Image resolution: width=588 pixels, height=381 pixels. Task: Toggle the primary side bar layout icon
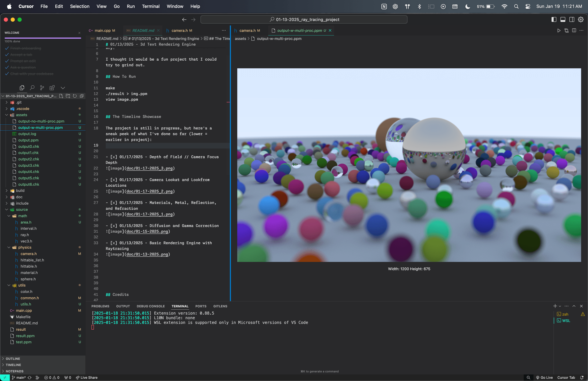[x=554, y=20]
